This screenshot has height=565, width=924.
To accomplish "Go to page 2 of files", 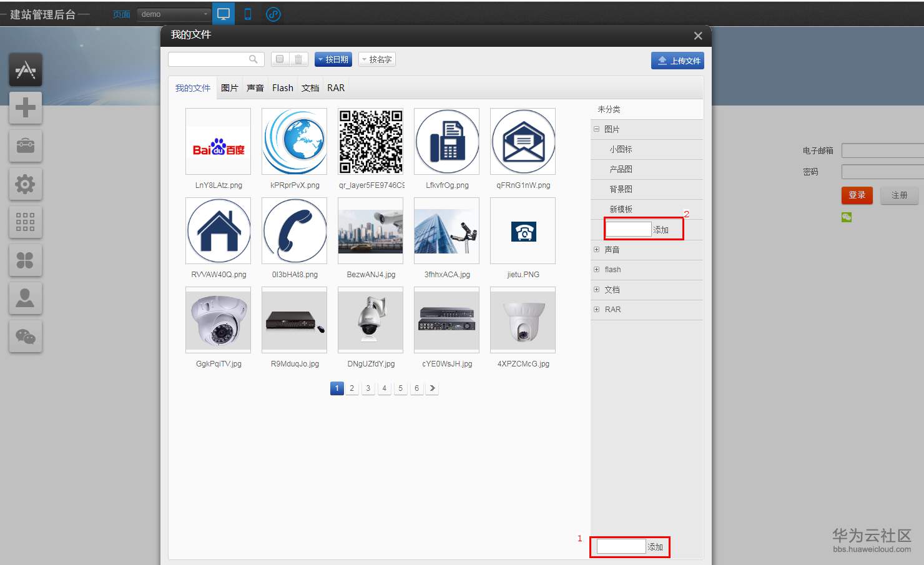I will coord(352,388).
